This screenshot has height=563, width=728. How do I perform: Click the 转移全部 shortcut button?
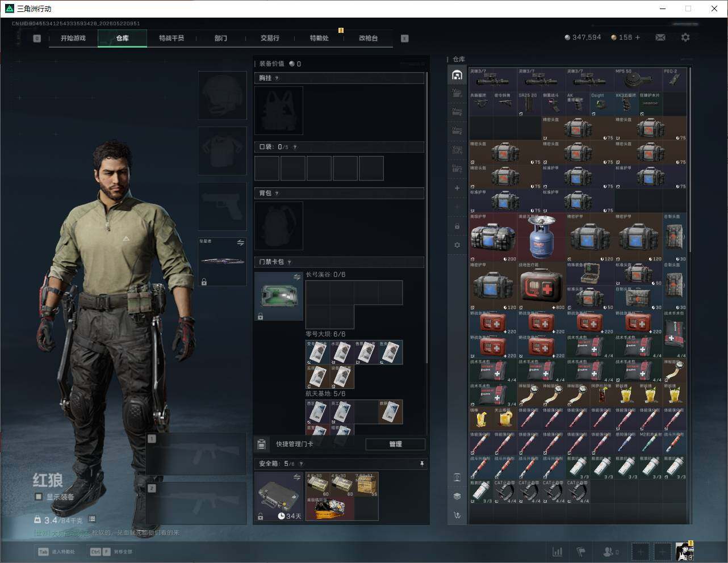point(111,552)
